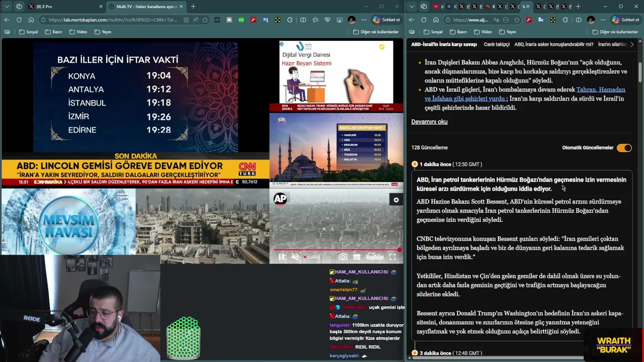Viewport: 644px width, 362px height.
Task: Toggle Otomatik Güncellemeler switch
Action: [624, 148]
